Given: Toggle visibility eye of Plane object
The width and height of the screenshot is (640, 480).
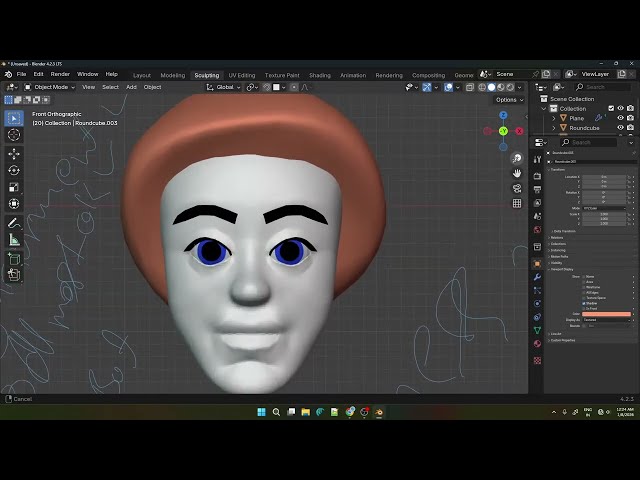Looking at the screenshot, I should tap(620, 118).
